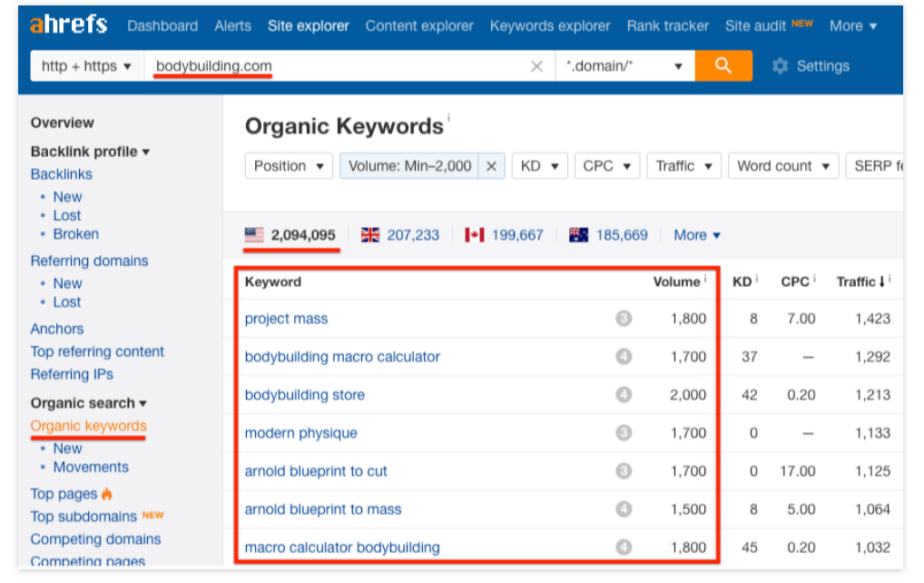Remove the Volume: Min–2,000 filter
924x583 pixels.
click(491, 166)
